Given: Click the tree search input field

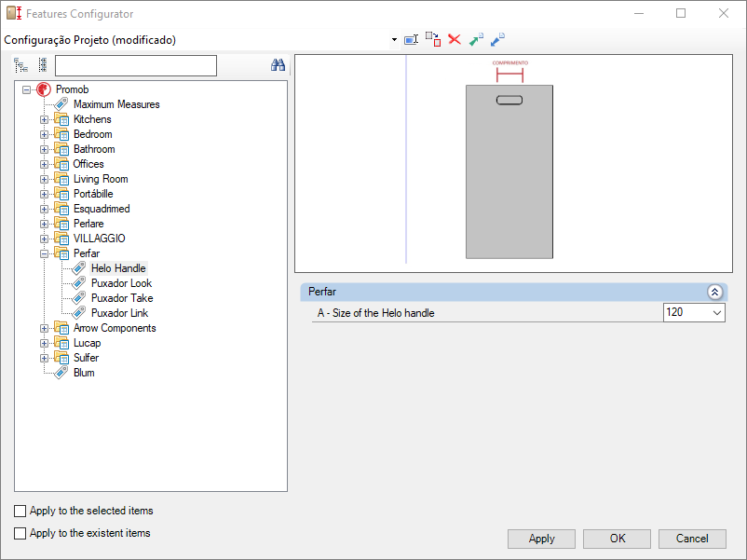Looking at the screenshot, I should (136, 66).
